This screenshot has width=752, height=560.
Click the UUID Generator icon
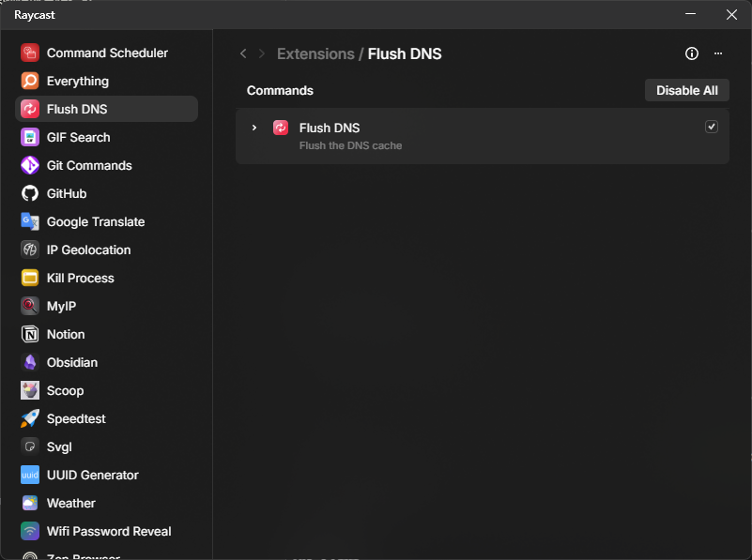pyautogui.click(x=30, y=476)
